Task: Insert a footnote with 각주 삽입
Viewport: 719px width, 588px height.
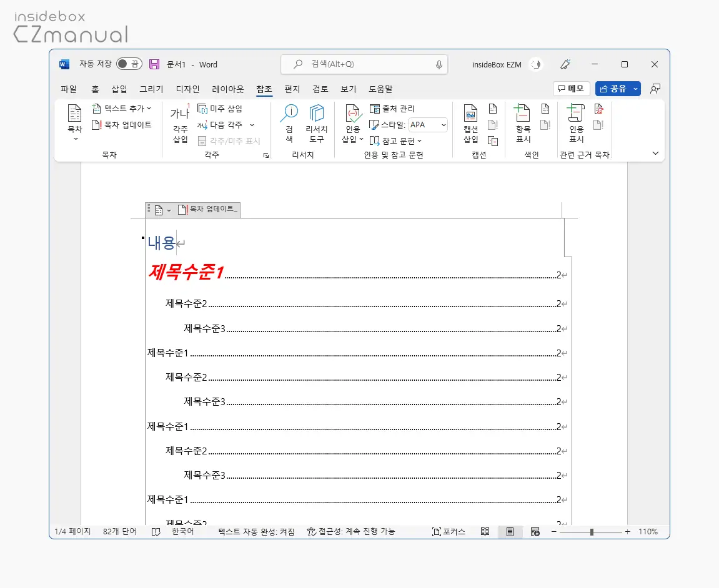Action: [180, 124]
